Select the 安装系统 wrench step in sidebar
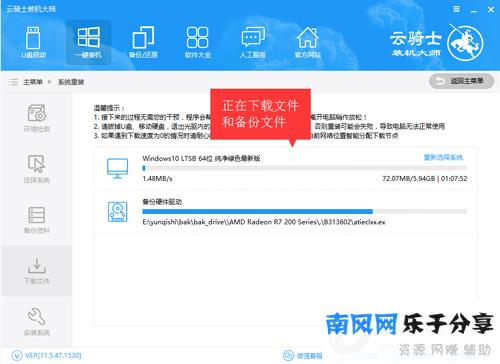The image size is (500, 364). click(37, 322)
